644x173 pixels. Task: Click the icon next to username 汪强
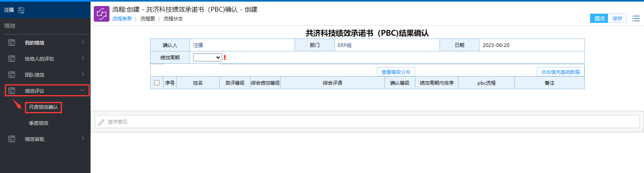[x=21, y=10]
